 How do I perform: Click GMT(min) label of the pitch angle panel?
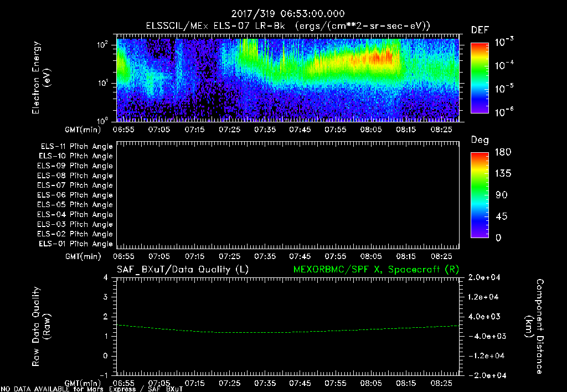pos(83,257)
